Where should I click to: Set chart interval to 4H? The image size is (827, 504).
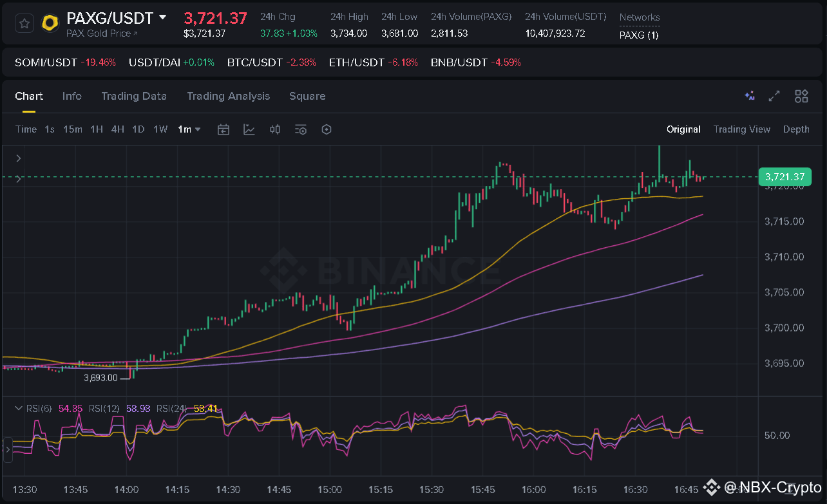coord(117,129)
